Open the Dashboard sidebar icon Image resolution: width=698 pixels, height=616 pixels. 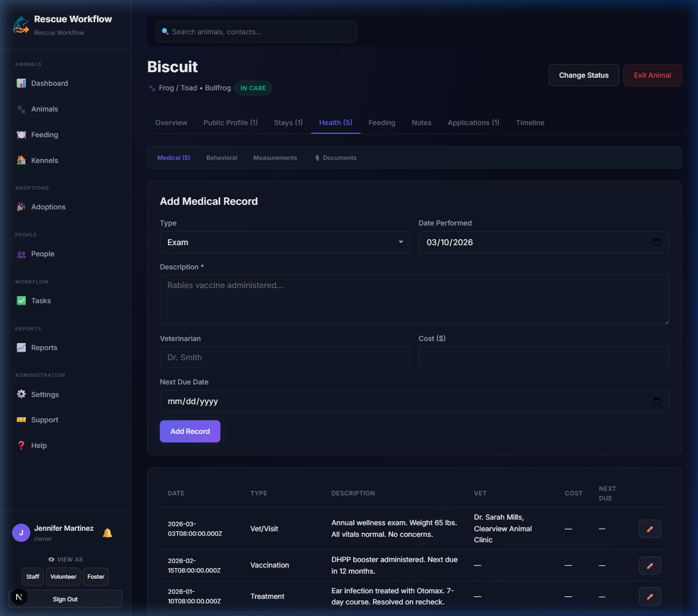coord(21,83)
